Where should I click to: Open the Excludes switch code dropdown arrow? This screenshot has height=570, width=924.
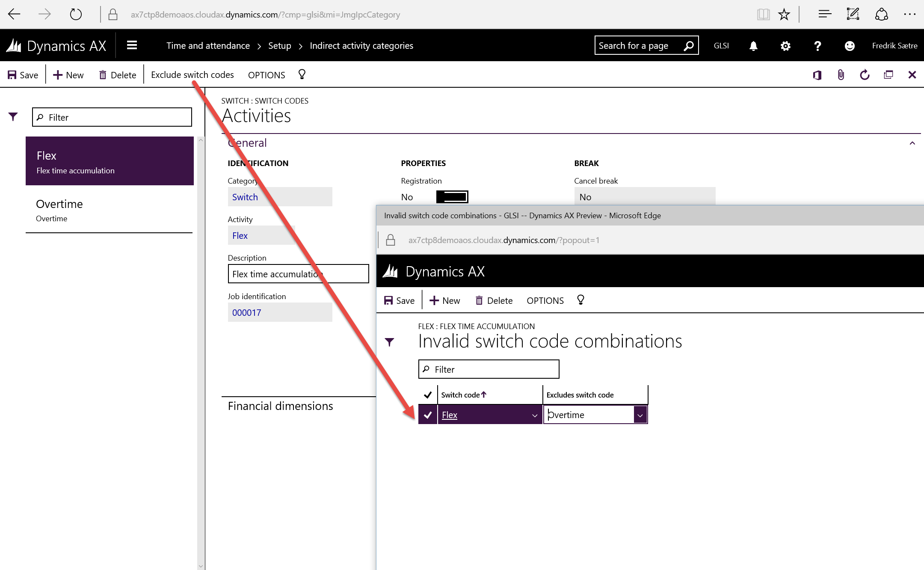pos(640,415)
